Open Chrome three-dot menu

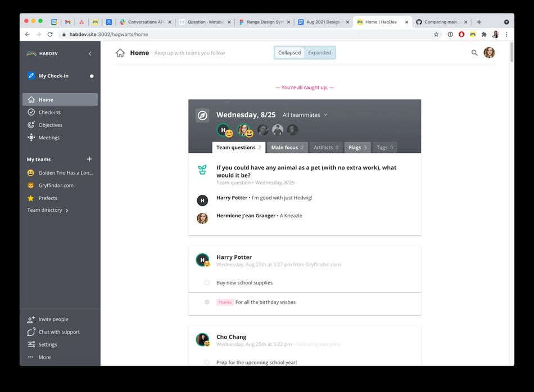(506, 34)
